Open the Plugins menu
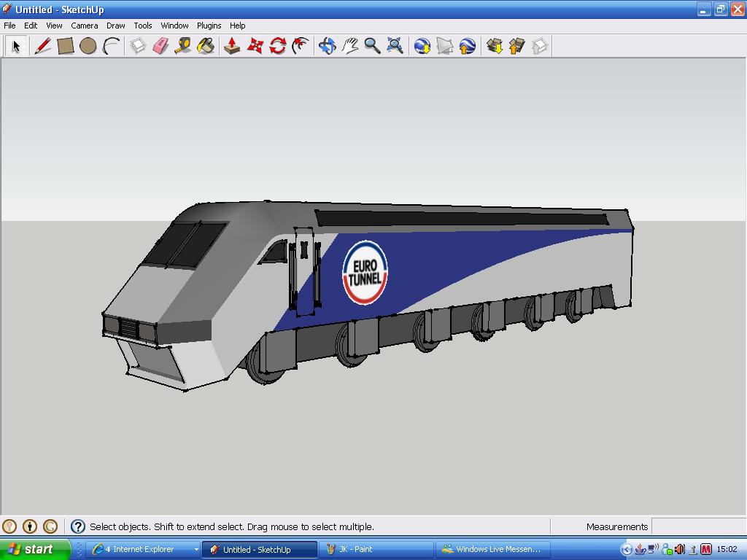Viewport: 747px width, 560px height. tap(209, 26)
